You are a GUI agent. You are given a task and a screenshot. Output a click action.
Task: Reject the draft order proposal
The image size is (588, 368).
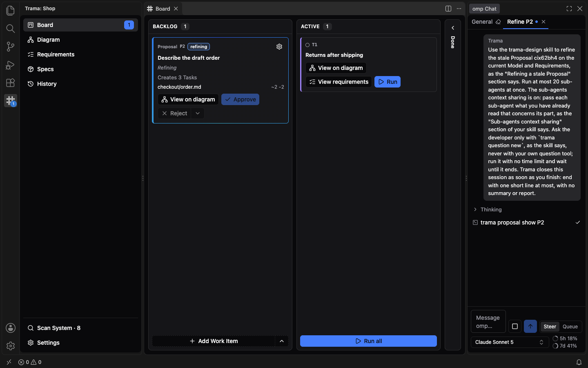[x=174, y=113]
